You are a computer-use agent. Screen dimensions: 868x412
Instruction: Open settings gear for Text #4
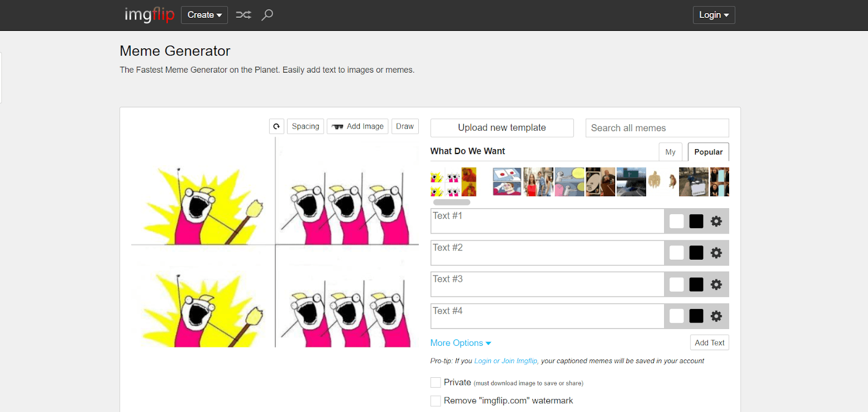(x=716, y=316)
